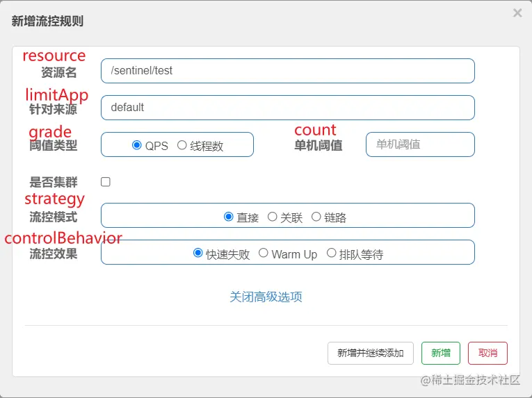The width and height of the screenshot is (532, 398).
Task: Click the 阈值类型 label text
Action: click(54, 145)
